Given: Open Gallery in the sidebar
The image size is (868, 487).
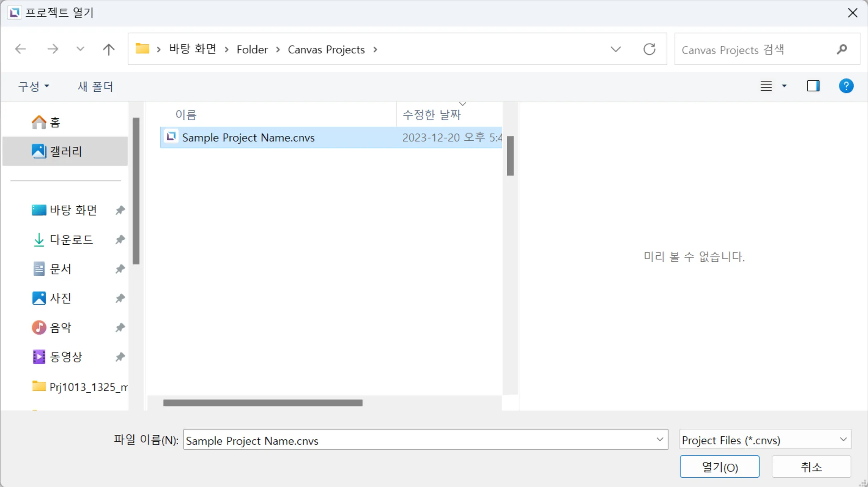Looking at the screenshot, I should [65, 151].
